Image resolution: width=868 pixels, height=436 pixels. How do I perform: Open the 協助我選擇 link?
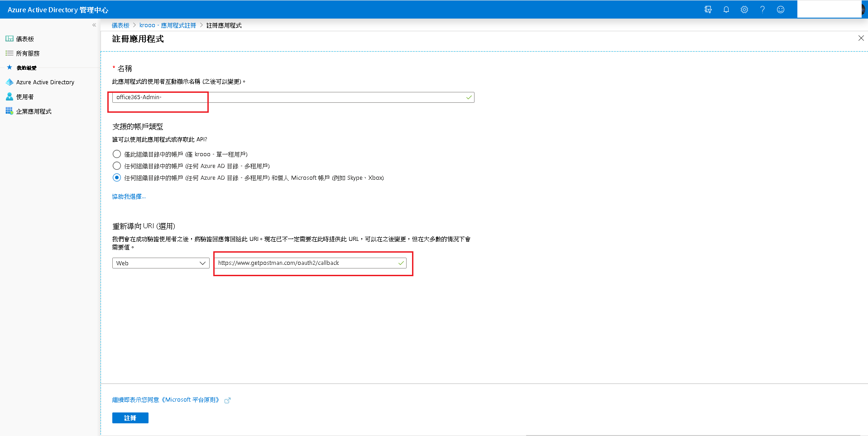[129, 196]
